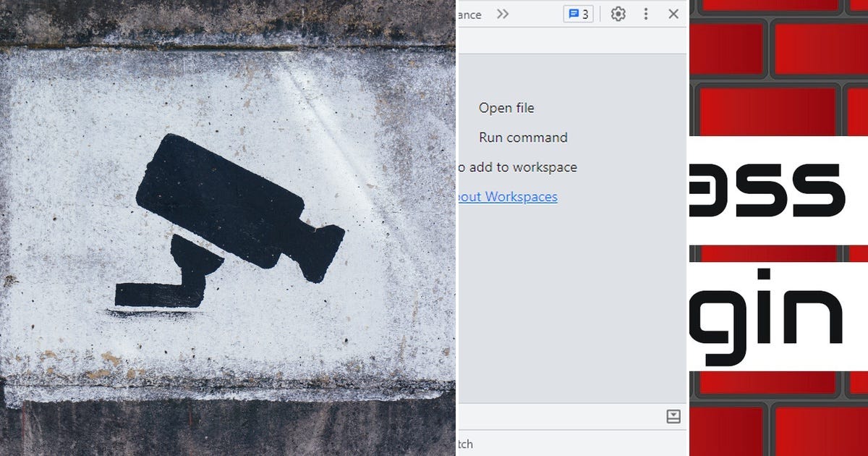Expand the Watch section at the bottom
The width and height of the screenshot is (868, 456).
(x=467, y=443)
